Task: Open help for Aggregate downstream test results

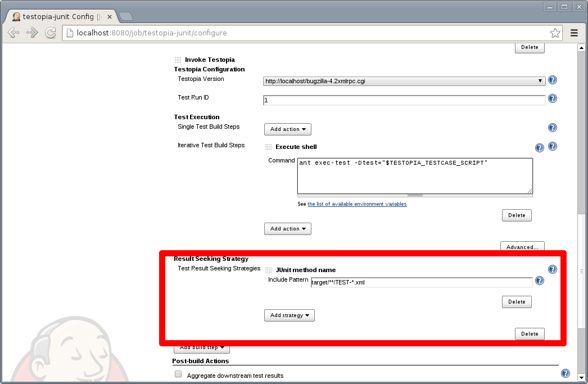Action: tap(566, 373)
